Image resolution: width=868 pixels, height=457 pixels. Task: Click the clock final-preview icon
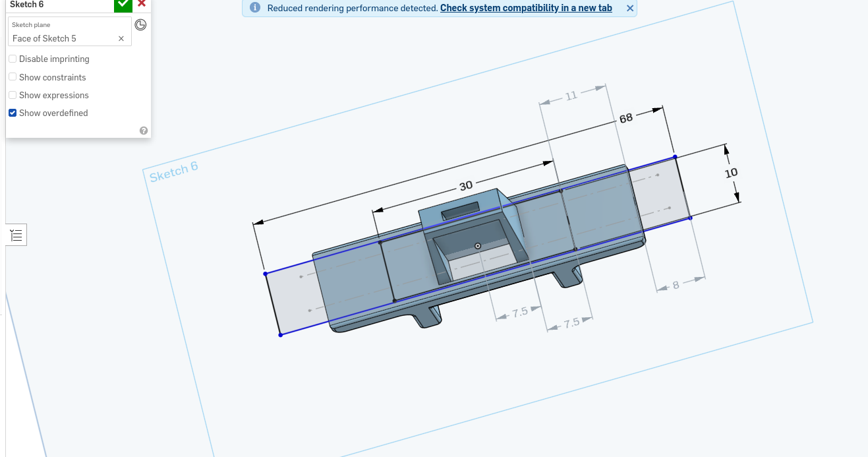tap(140, 25)
